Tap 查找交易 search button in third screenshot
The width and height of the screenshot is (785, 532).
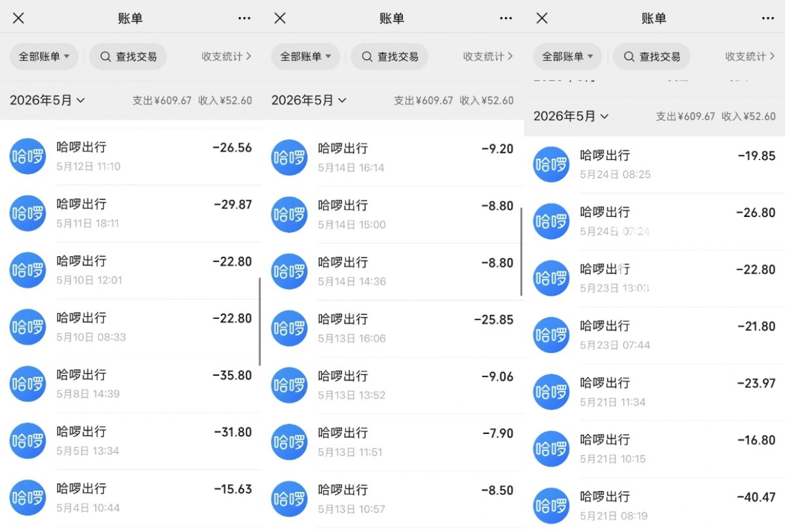(x=652, y=57)
